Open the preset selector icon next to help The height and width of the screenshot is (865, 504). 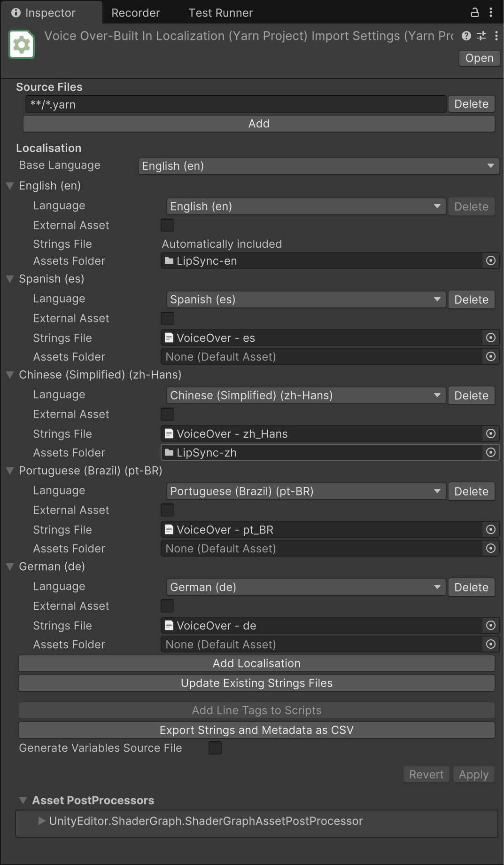481,36
